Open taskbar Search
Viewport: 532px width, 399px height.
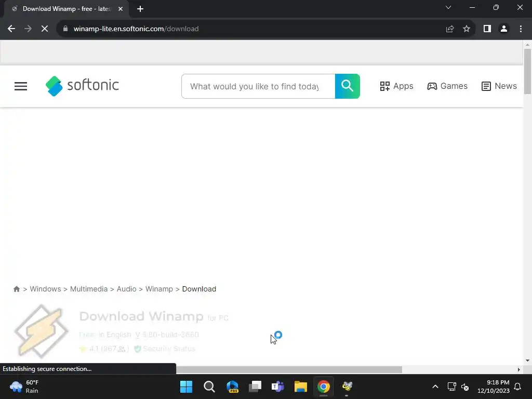[209, 387]
